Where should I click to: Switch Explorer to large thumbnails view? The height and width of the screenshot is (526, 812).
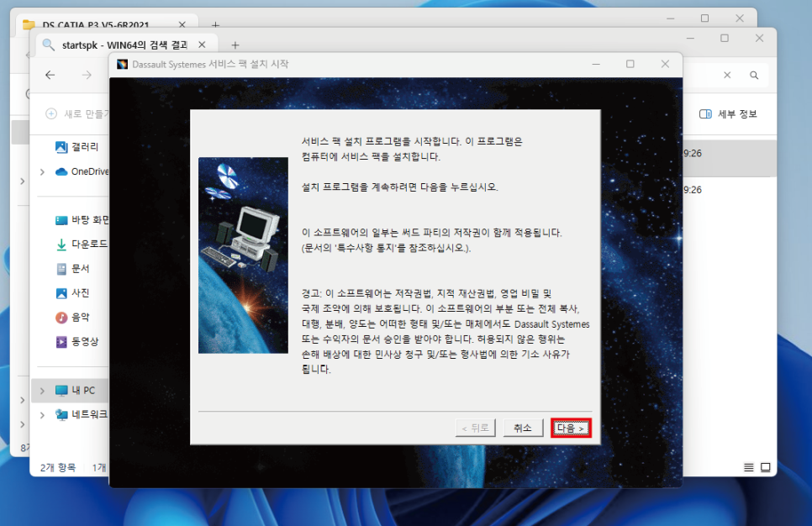tap(766, 467)
